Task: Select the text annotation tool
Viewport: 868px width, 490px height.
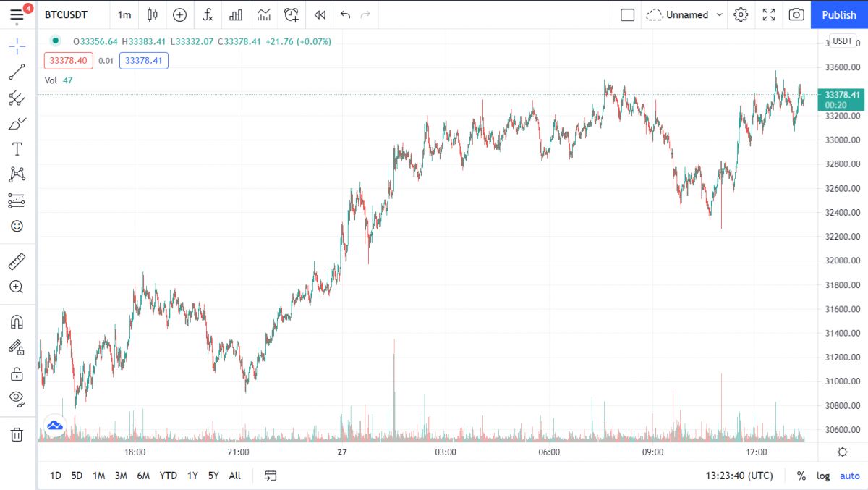Action: [x=17, y=149]
